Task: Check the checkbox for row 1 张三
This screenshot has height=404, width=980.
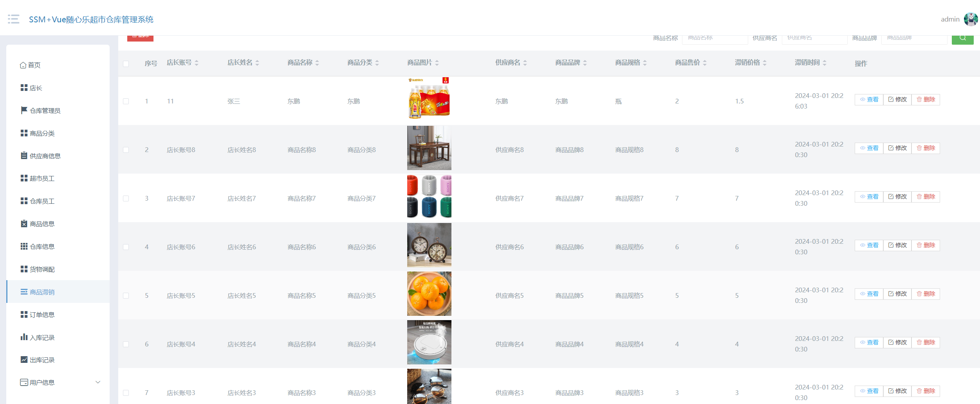Action: 126,101
